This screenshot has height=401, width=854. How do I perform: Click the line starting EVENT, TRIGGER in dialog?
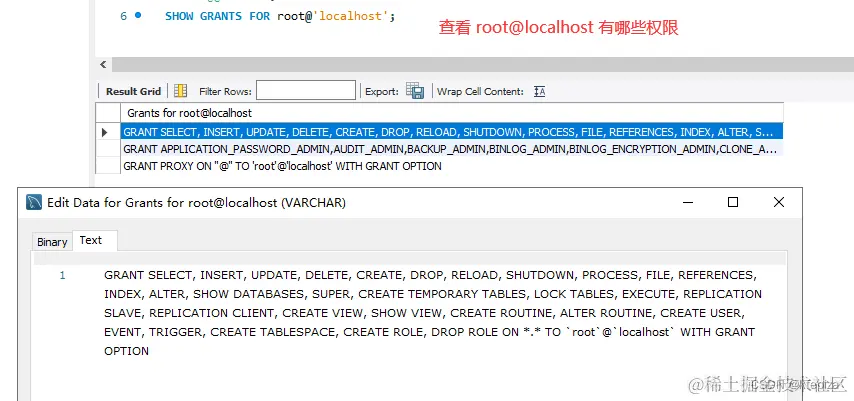coord(430,332)
